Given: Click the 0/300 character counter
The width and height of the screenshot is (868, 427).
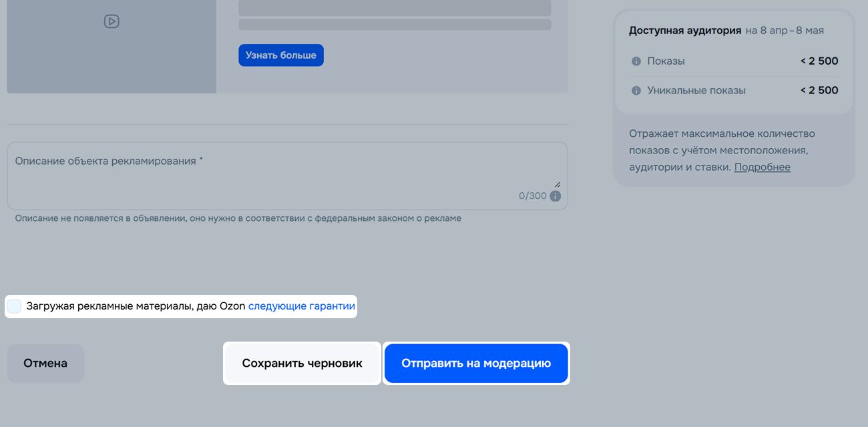Looking at the screenshot, I should [532, 196].
